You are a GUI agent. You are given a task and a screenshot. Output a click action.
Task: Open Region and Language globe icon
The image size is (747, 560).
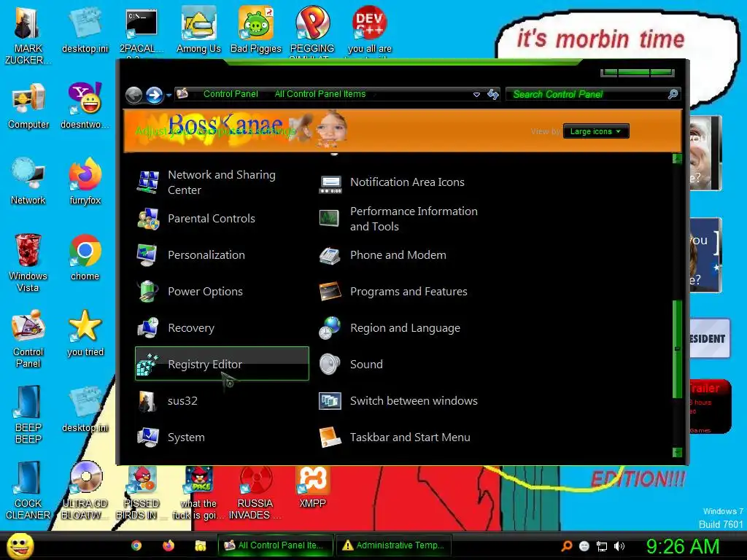pos(330,328)
